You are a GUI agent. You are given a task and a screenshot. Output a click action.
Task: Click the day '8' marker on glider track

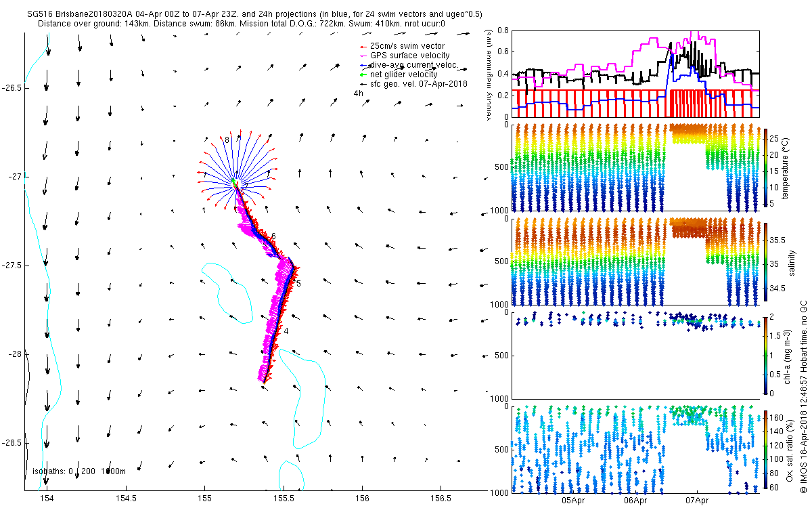point(227,140)
